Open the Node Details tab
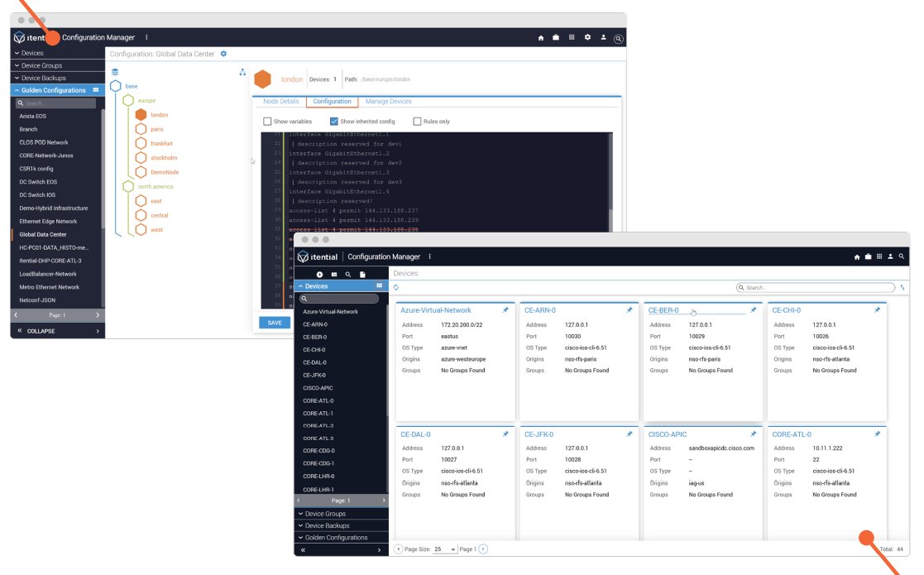The height and width of the screenshot is (575, 924). [x=281, y=101]
